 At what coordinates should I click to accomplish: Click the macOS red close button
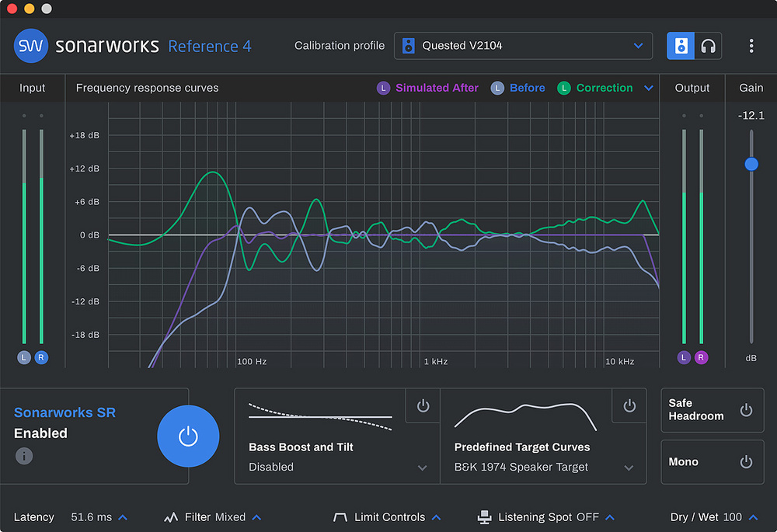[x=12, y=9]
